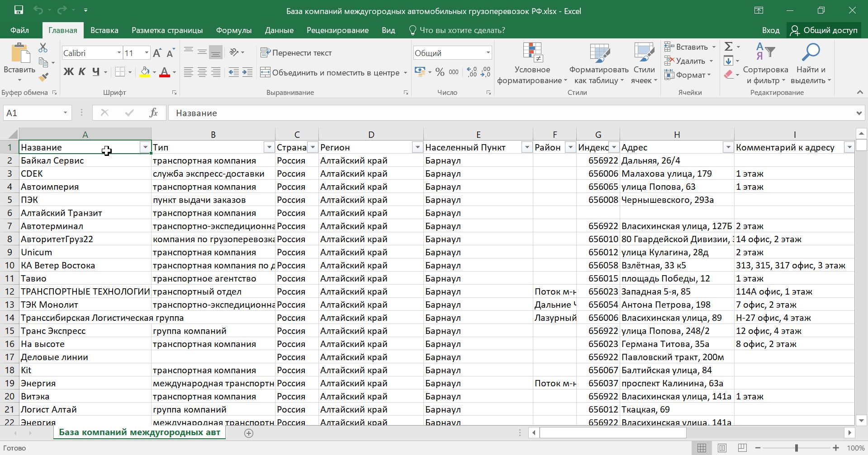This screenshot has width=868, height=455.
Task: Switch to the Формулы ribbon tab
Action: (x=233, y=30)
